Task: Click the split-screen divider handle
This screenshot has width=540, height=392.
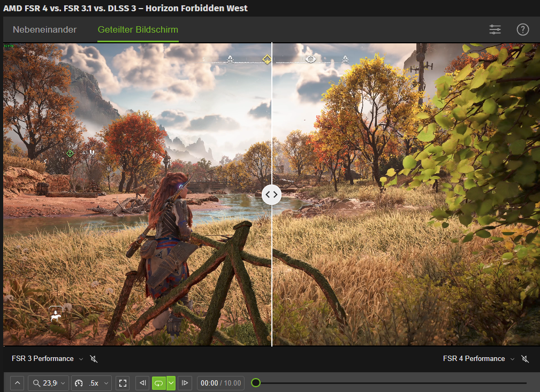Action: point(271,195)
